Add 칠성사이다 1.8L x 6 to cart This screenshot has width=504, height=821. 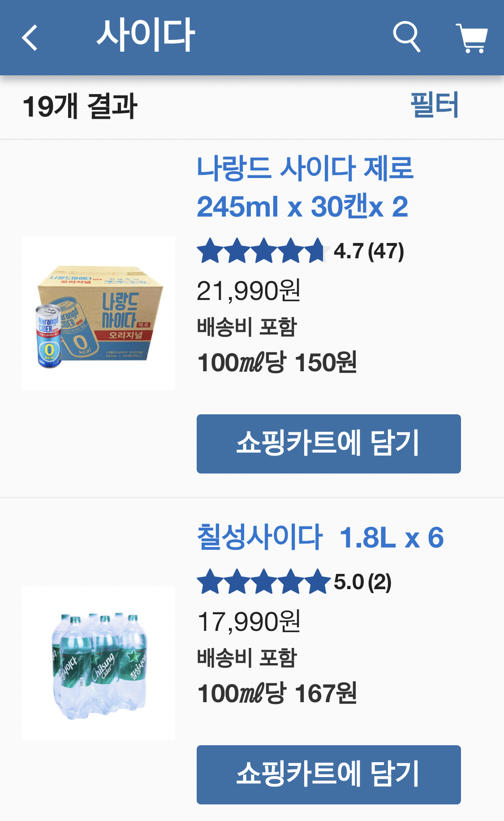[x=328, y=774]
